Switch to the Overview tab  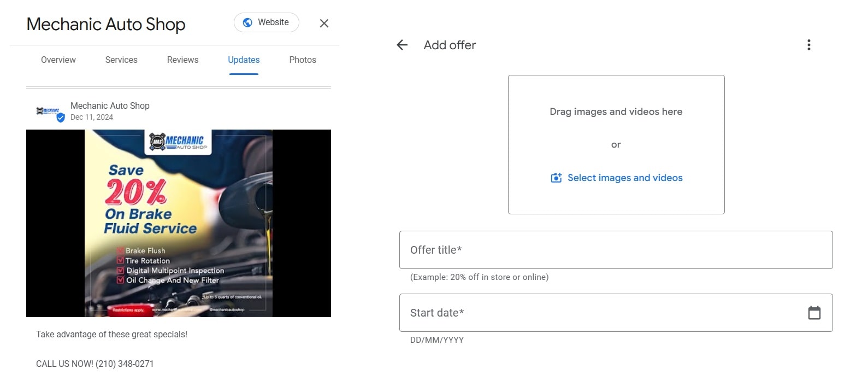point(58,60)
